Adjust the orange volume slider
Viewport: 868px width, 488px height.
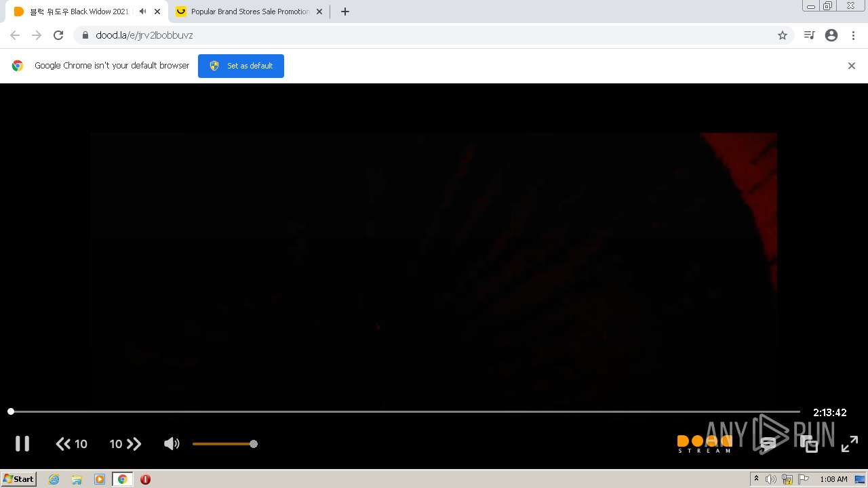(224, 444)
